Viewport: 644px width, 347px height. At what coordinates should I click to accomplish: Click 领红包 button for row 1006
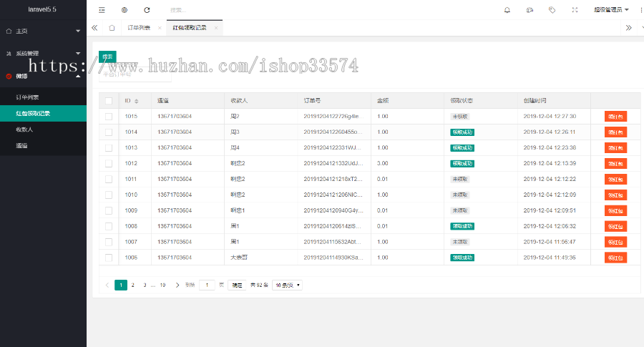(x=615, y=258)
